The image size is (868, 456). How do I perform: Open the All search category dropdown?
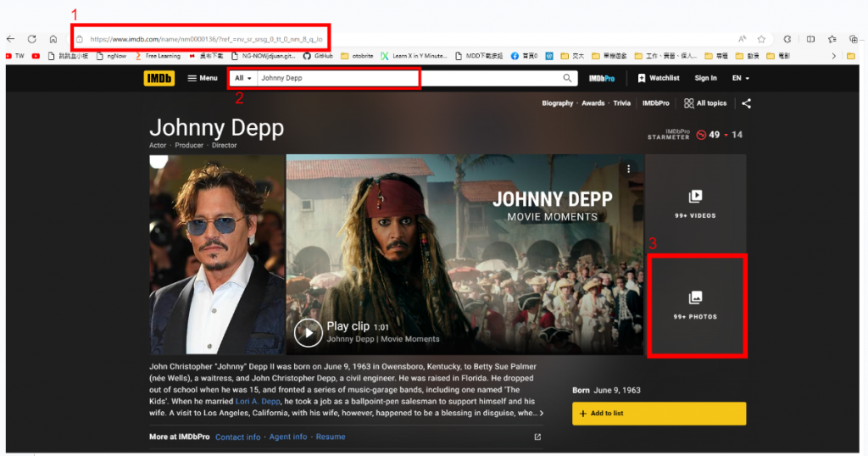(243, 79)
